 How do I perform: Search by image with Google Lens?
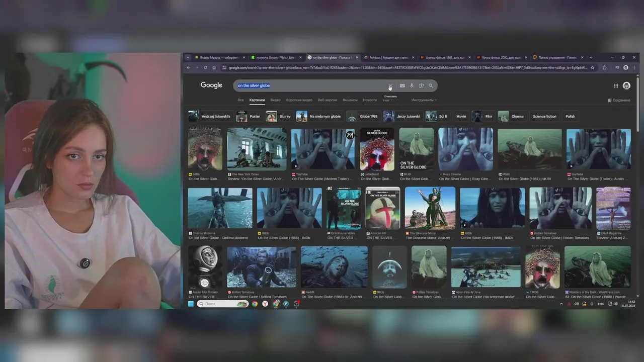point(421,85)
